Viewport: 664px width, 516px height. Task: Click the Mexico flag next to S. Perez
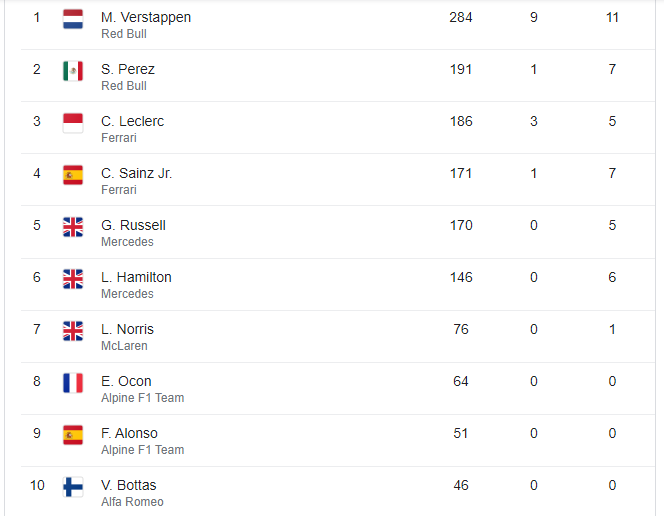73,71
